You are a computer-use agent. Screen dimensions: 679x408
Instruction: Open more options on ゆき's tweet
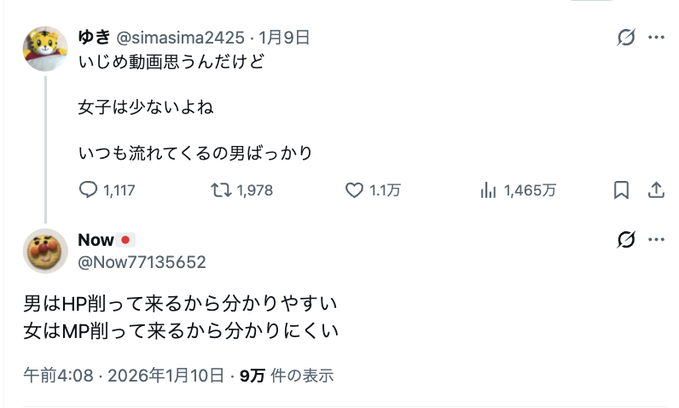656,38
